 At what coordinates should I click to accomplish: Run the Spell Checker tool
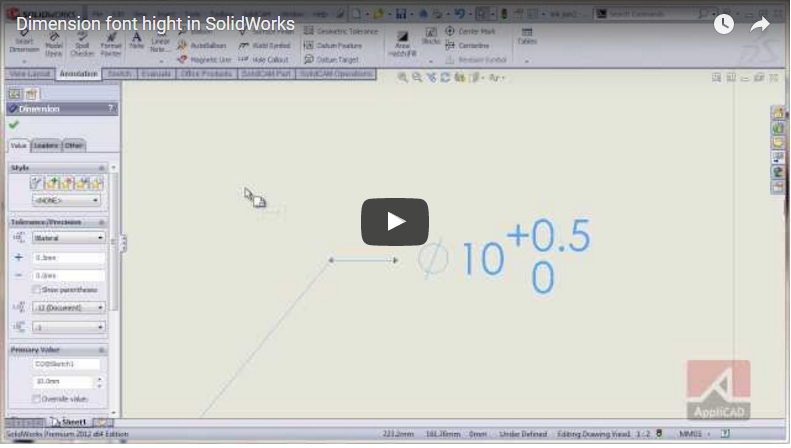pyautogui.click(x=82, y=45)
